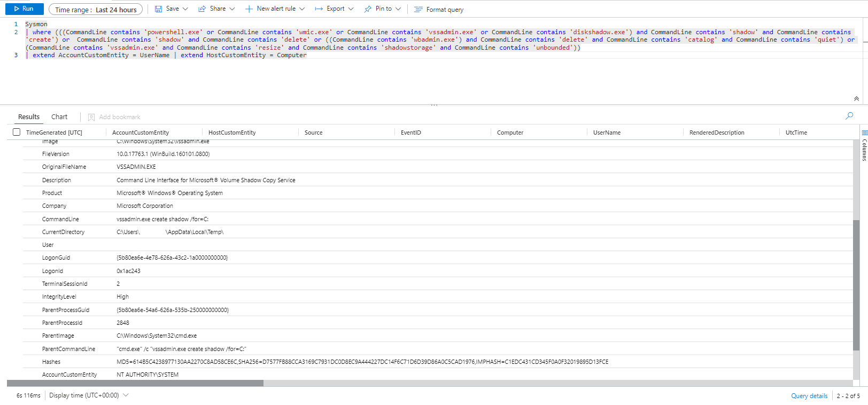Switch to the Results tab
The width and height of the screenshot is (868, 405).
pos(29,117)
